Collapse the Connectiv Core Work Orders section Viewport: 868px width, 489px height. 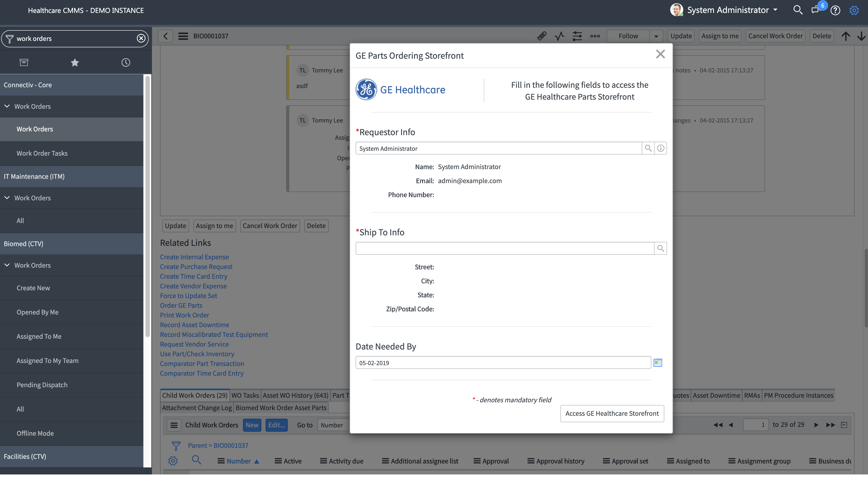[x=7, y=106]
